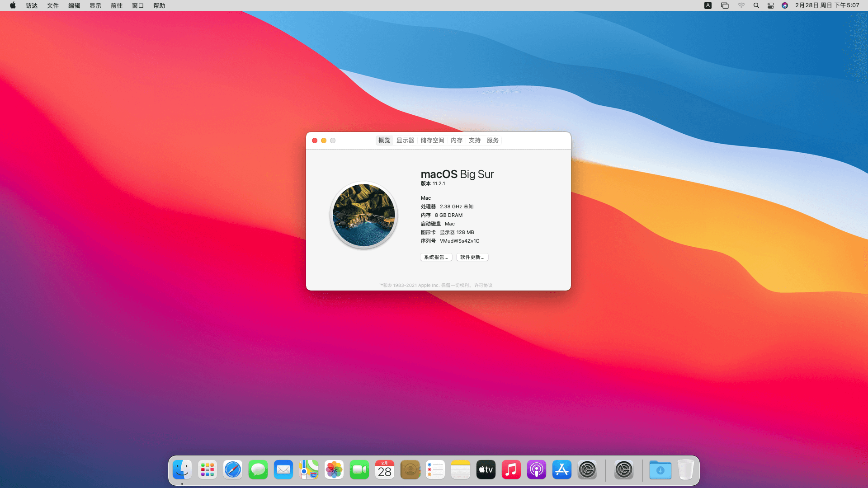Activate Siri from the menu bar
868x488 pixels.
coord(785,5)
